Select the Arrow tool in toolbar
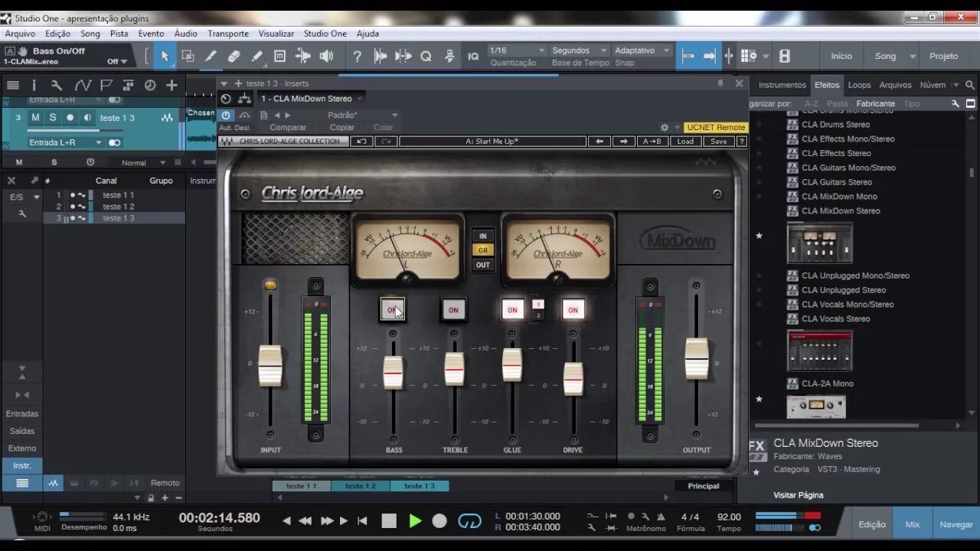This screenshot has width=980, height=551. click(x=164, y=56)
